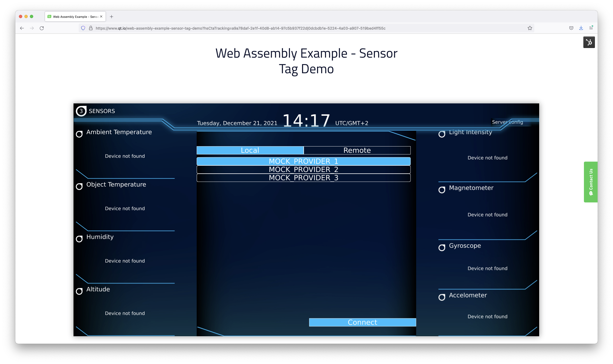Select MOCK PROVIDER 1 from the list

[303, 161]
